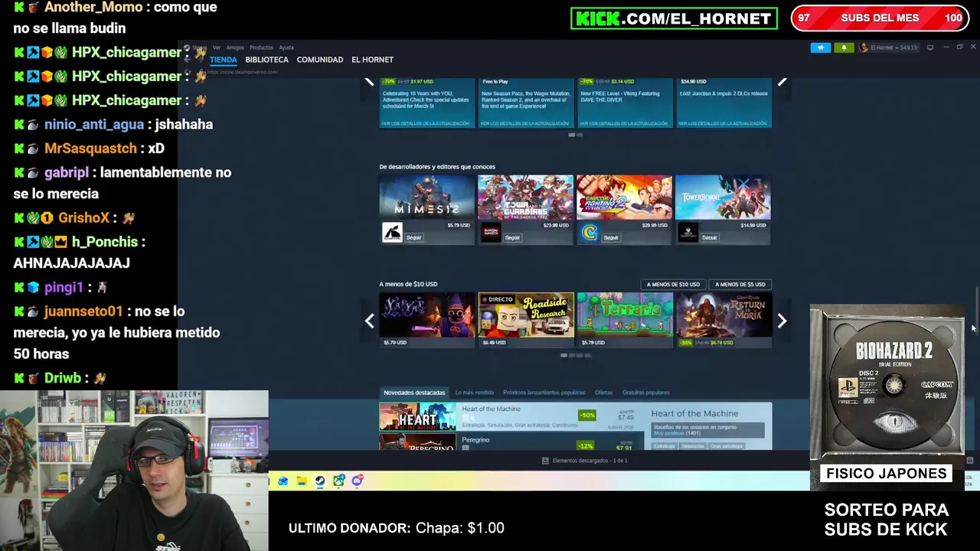Image resolution: width=980 pixels, height=551 pixels.
Task: Go to previous slide in update carousel
Action: [x=369, y=81]
